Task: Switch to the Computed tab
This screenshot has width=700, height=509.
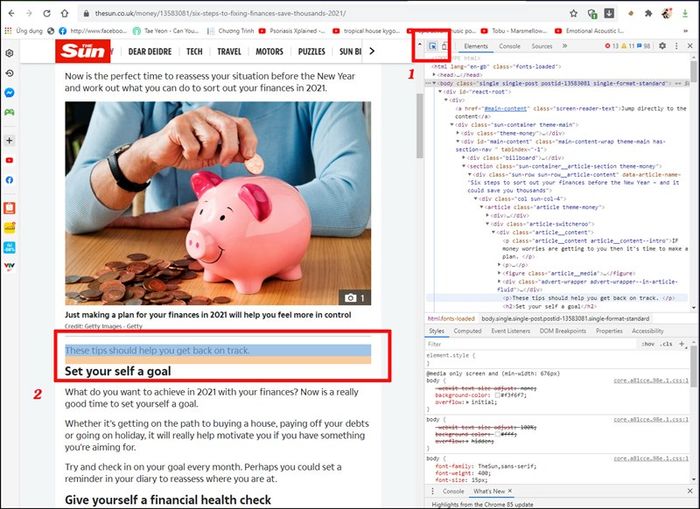Action: tap(467, 331)
